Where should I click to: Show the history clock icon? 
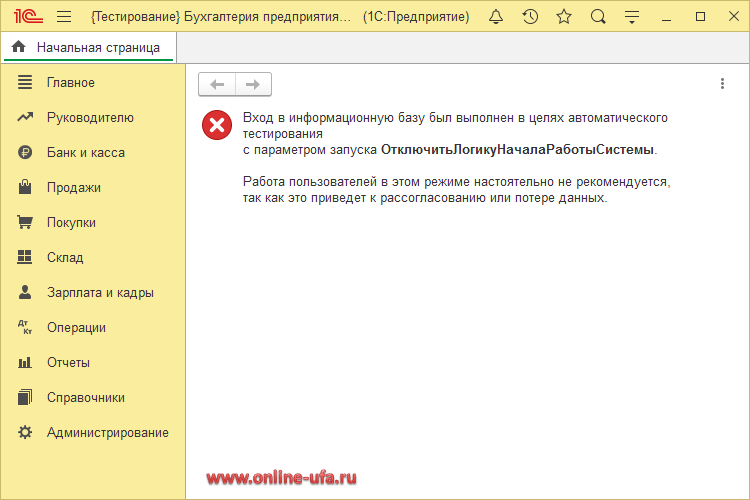point(530,17)
